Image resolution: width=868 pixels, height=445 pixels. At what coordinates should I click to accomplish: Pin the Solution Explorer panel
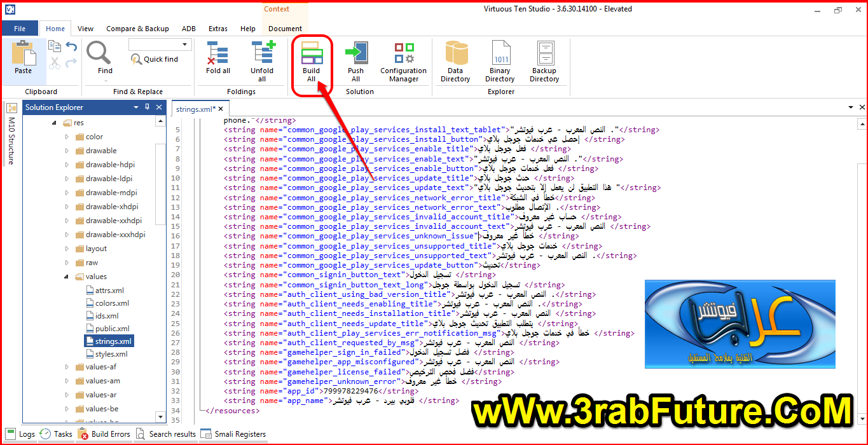(x=148, y=107)
